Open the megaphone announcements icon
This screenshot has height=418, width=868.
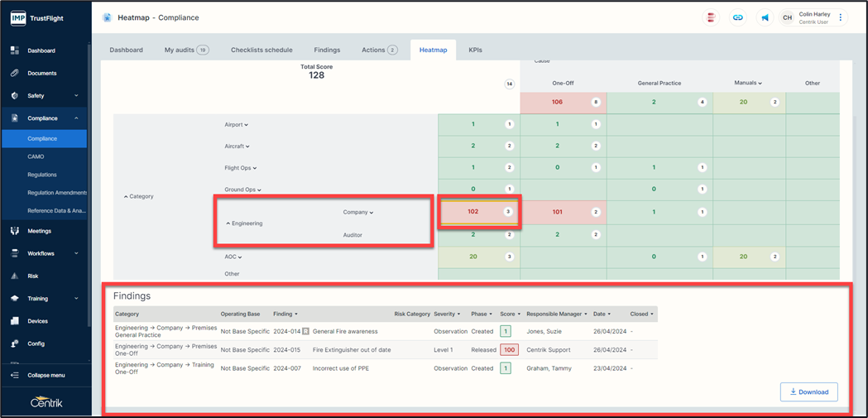pos(765,17)
